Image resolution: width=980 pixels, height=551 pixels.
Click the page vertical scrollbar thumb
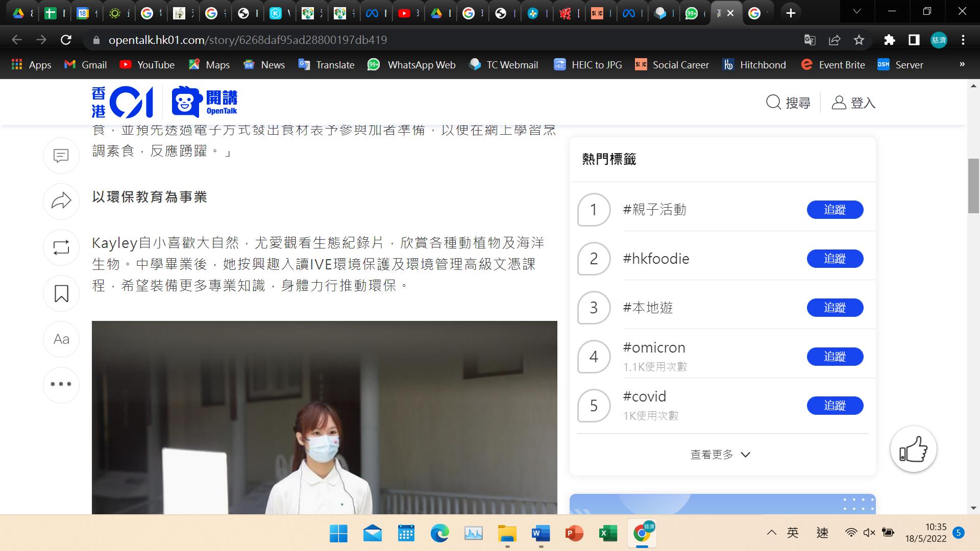coord(973,186)
